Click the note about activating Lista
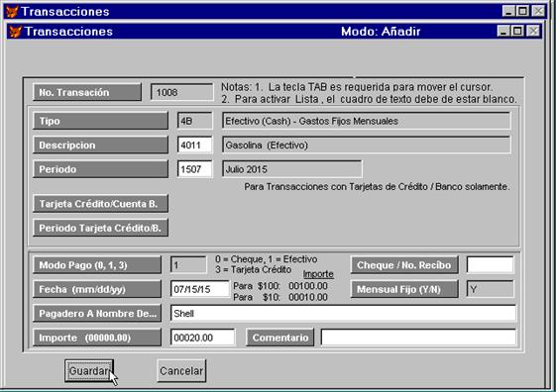 tap(369, 99)
